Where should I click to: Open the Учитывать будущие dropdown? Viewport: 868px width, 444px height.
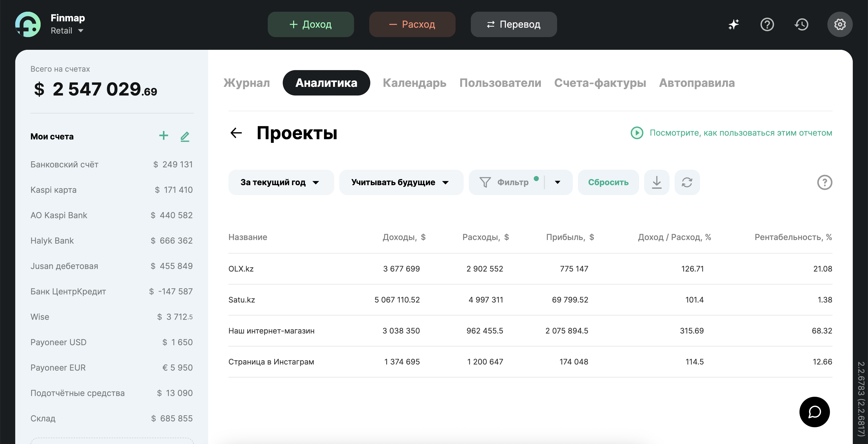(x=401, y=182)
